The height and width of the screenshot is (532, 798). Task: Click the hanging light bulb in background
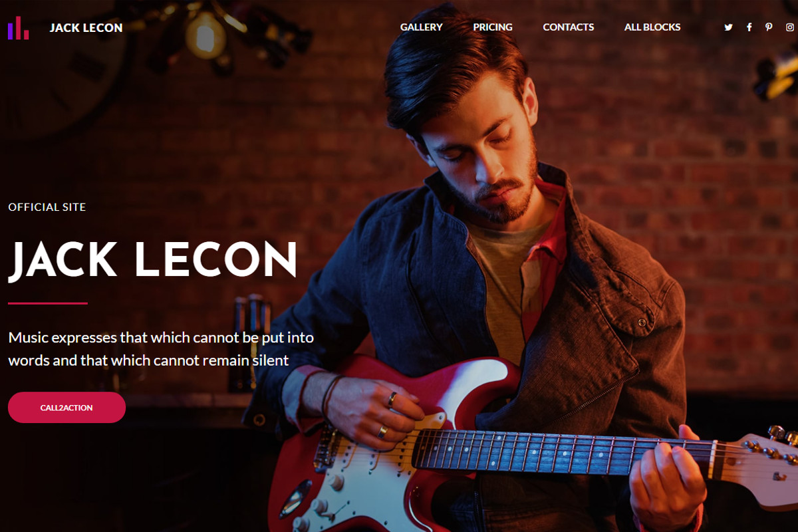point(205,35)
